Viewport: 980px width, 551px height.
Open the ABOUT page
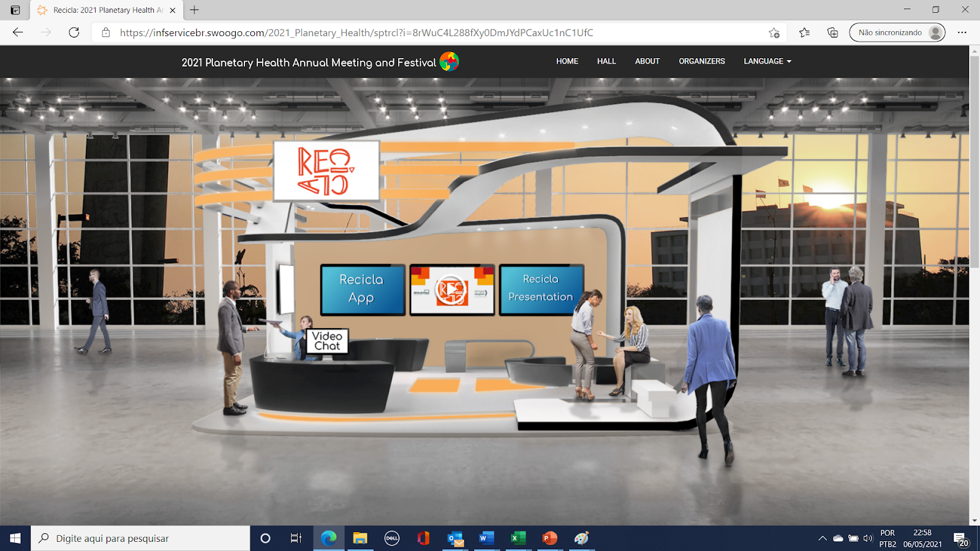click(647, 61)
